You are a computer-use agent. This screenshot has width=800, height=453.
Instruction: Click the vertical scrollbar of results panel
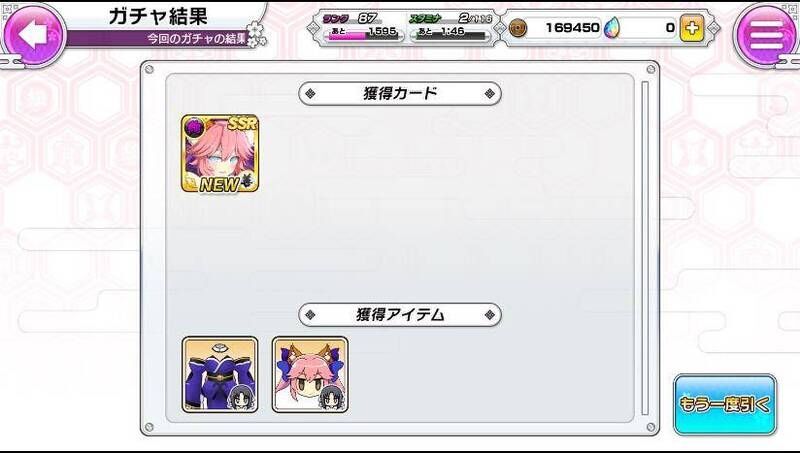coord(645,248)
